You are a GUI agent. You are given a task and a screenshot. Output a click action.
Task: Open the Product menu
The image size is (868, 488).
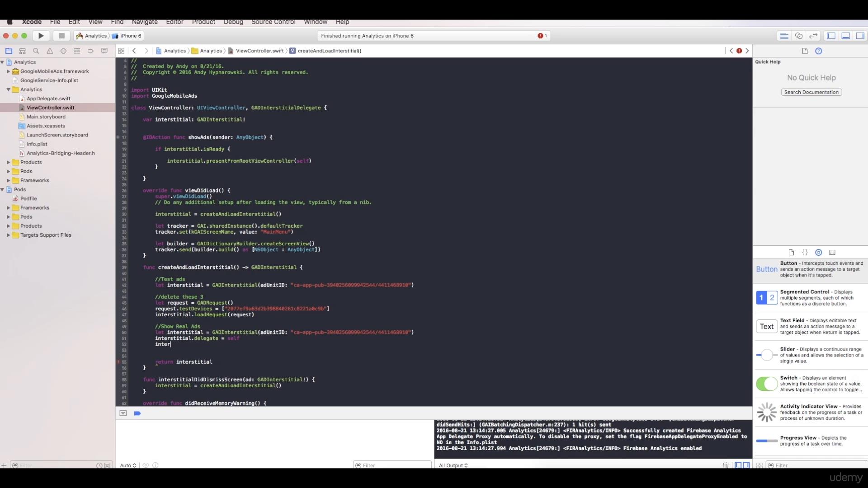[203, 22]
